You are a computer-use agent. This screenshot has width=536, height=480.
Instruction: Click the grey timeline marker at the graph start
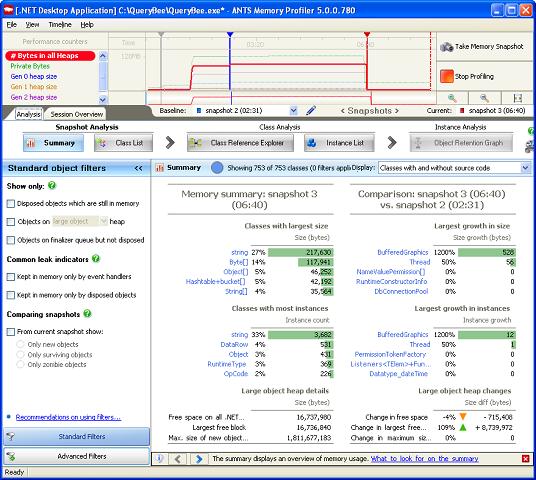(x=161, y=34)
